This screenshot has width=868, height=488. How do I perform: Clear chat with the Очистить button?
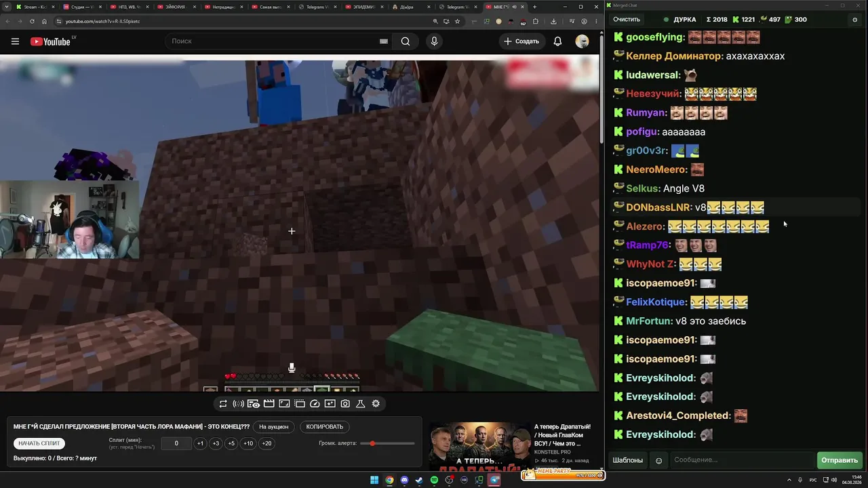point(627,20)
